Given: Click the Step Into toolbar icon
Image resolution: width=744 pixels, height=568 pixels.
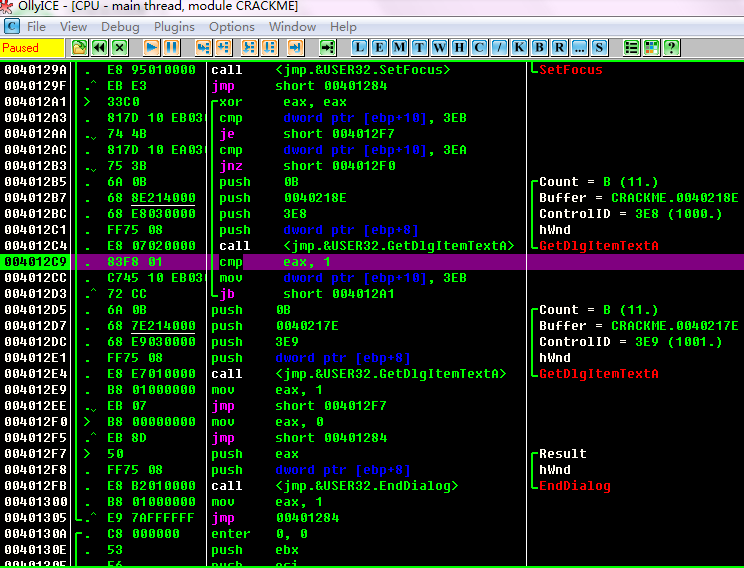Looking at the screenshot, I should point(203,47).
